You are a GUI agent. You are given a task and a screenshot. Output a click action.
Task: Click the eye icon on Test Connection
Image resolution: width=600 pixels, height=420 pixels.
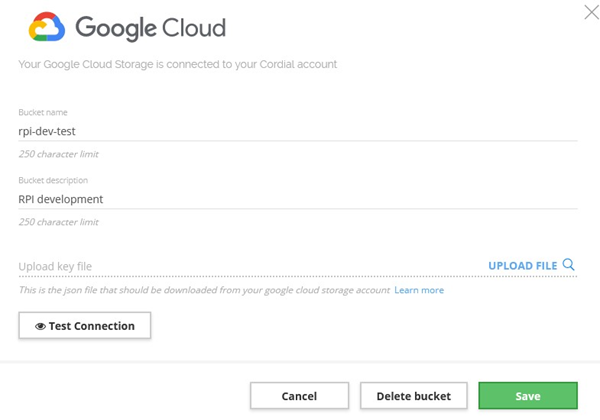(41, 326)
